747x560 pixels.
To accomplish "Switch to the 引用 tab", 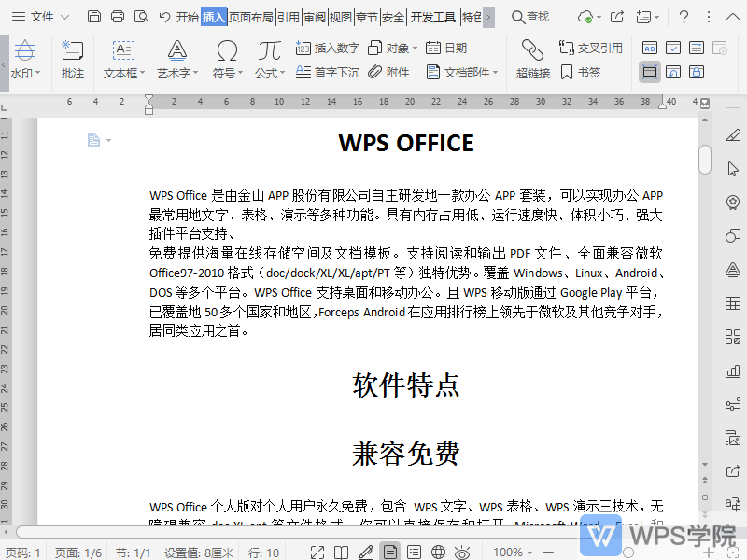I will (x=289, y=17).
